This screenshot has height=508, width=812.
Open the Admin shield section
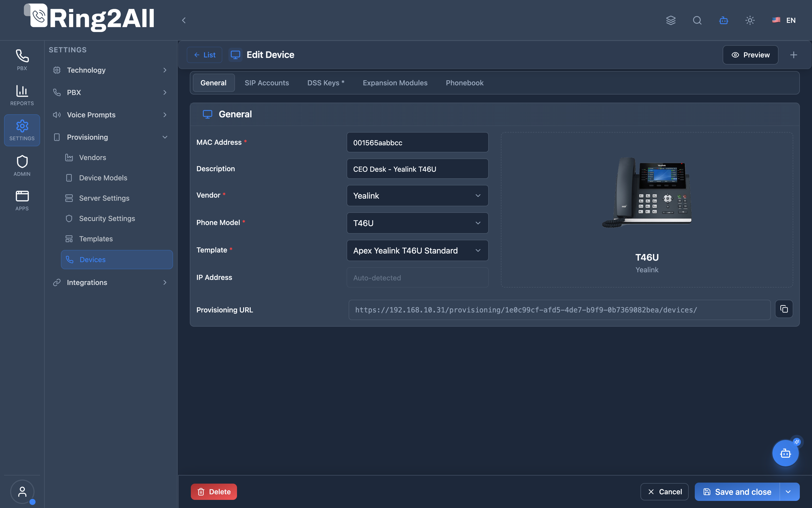[x=22, y=166]
